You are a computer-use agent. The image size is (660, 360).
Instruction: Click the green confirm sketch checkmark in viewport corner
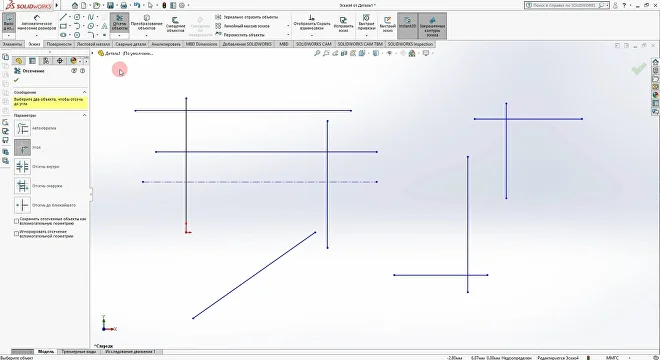pos(639,69)
